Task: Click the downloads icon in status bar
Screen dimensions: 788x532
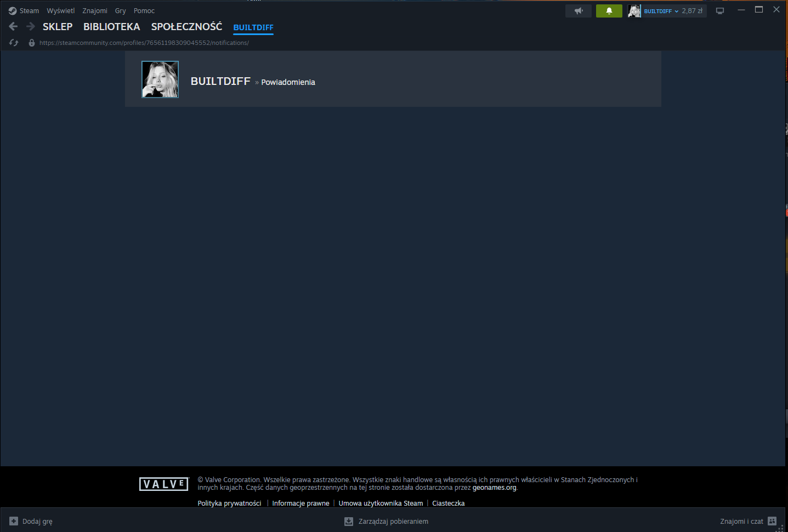Action: (349, 521)
